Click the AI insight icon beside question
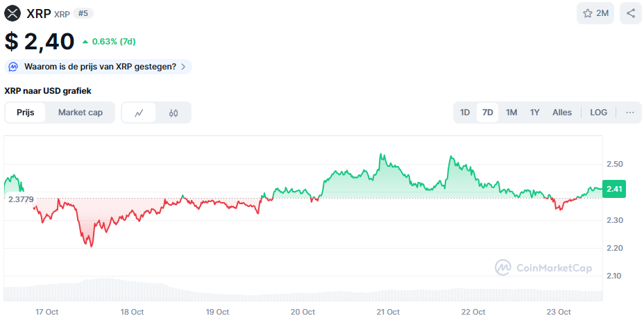 [14, 67]
